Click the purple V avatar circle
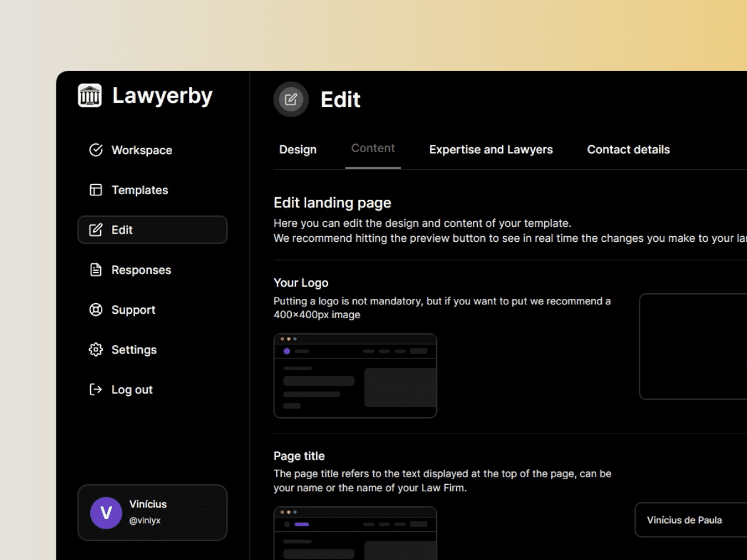The image size is (747, 560). click(x=106, y=513)
